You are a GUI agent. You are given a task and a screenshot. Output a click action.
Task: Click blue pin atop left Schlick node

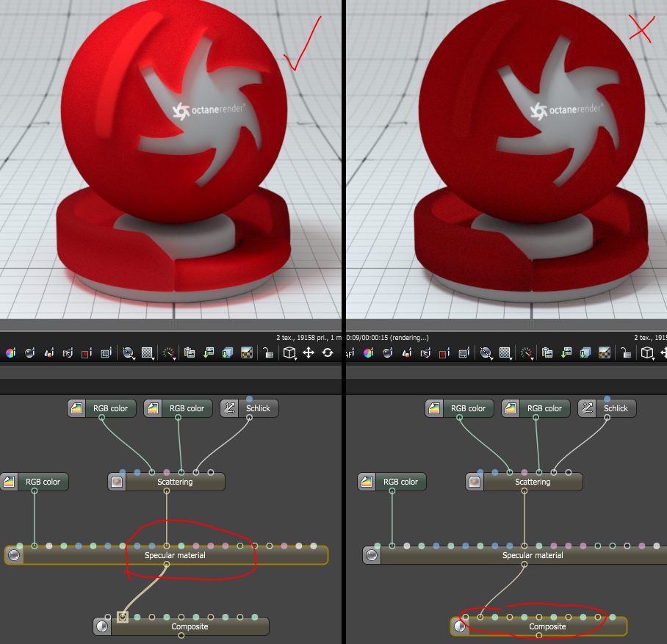[249, 399]
